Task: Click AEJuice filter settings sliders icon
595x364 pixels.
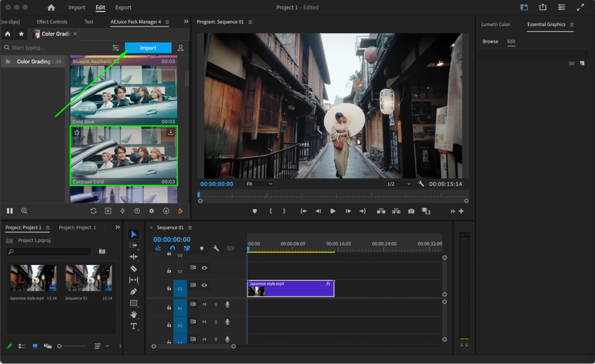Action: pyautogui.click(x=115, y=48)
